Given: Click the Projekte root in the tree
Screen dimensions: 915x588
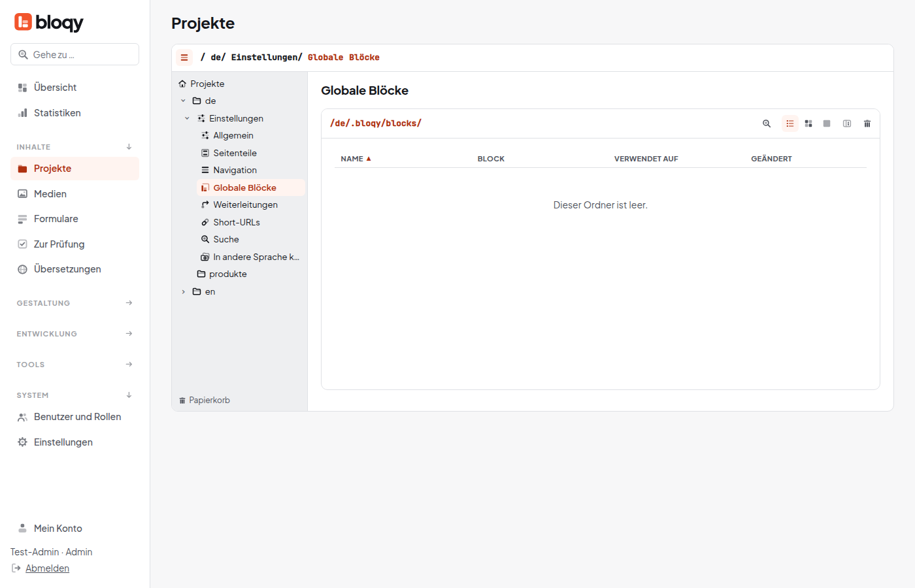Looking at the screenshot, I should tap(202, 84).
